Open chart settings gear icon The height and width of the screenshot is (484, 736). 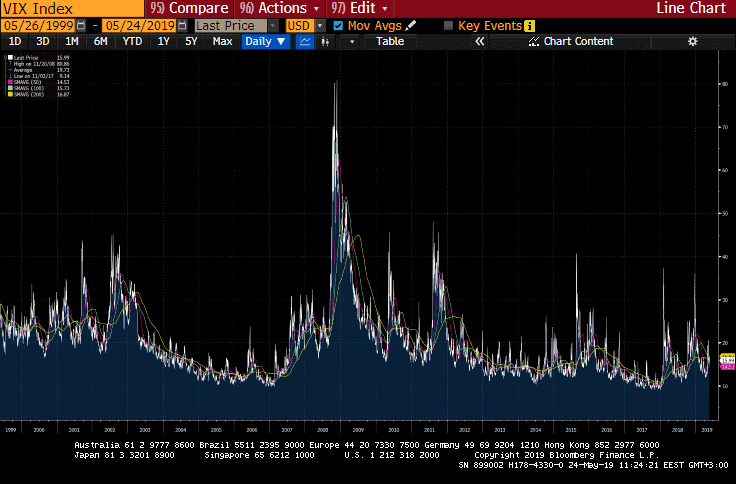coord(692,41)
